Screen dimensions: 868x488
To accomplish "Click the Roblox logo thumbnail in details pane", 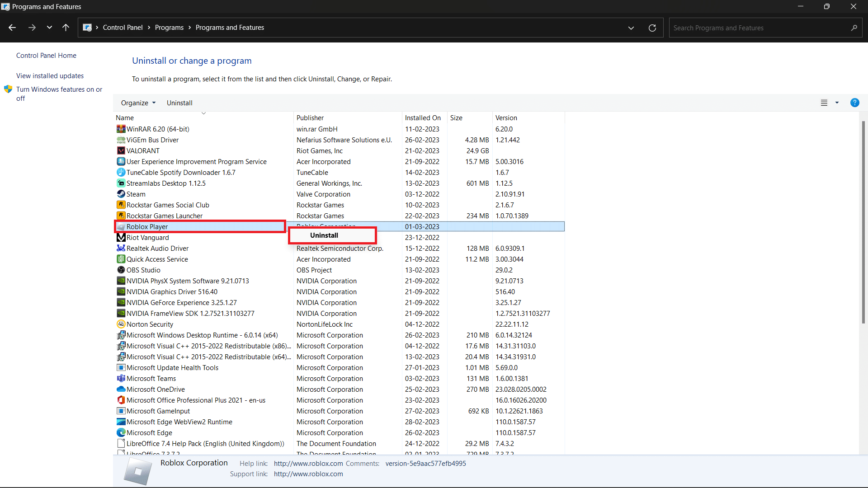I will [138, 471].
